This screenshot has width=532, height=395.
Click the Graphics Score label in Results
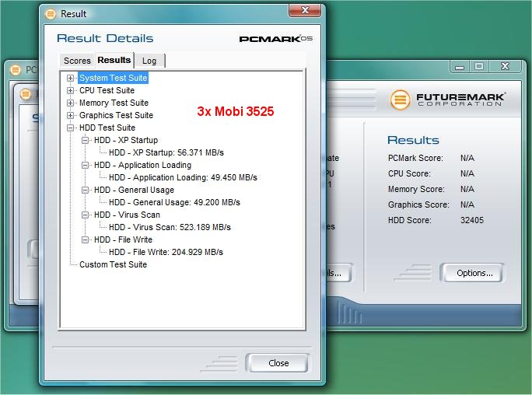click(x=418, y=204)
